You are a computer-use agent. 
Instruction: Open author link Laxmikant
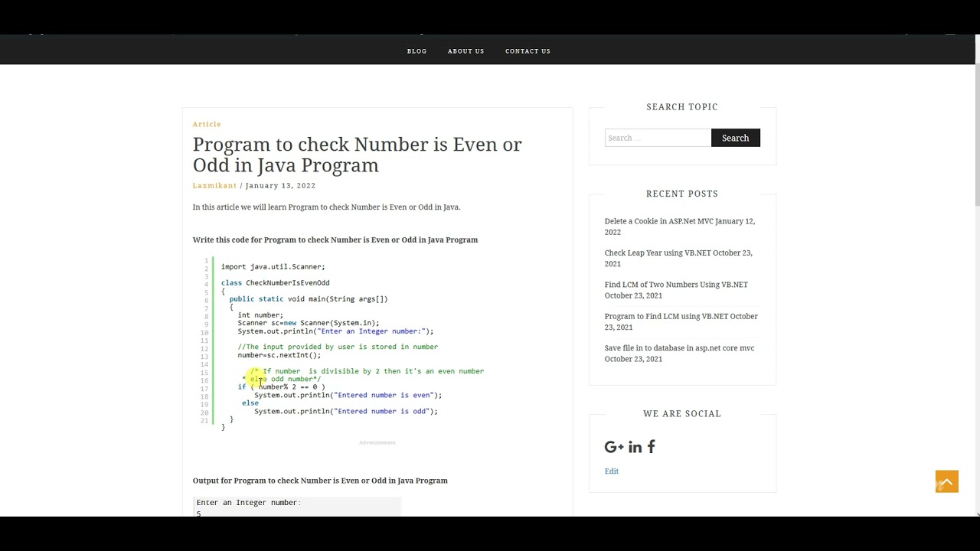[x=214, y=185]
